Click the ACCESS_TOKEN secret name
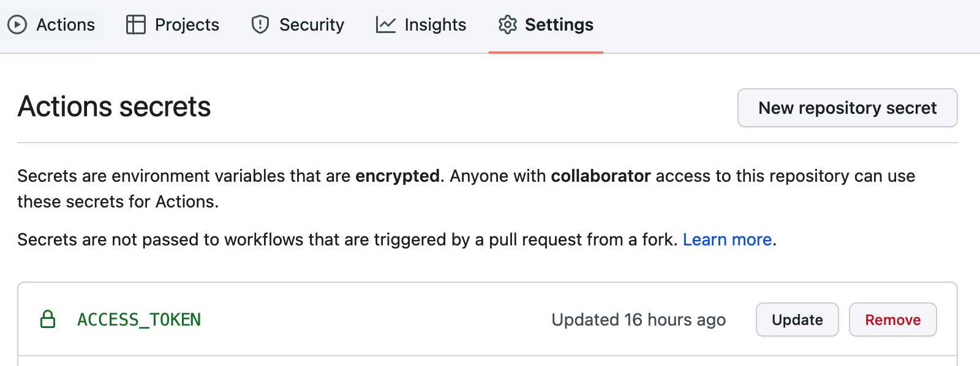The width and height of the screenshot is (980, 366). (139, 319)
